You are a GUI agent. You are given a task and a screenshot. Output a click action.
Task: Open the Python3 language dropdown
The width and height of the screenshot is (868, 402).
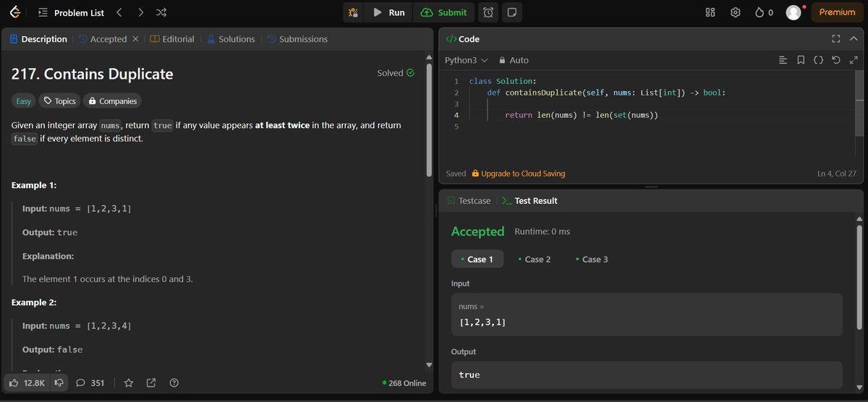point(466,60)
